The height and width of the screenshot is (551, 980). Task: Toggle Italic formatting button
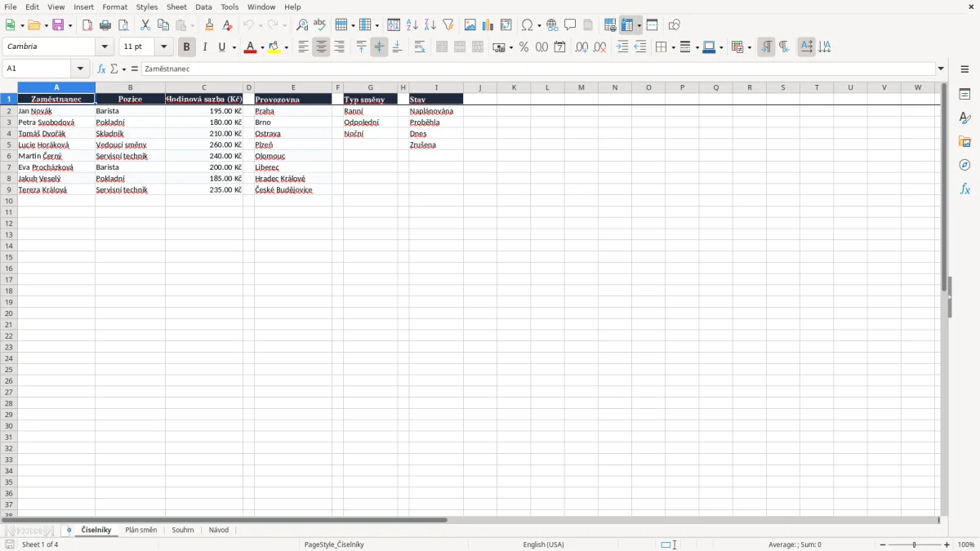coord(205,47)
